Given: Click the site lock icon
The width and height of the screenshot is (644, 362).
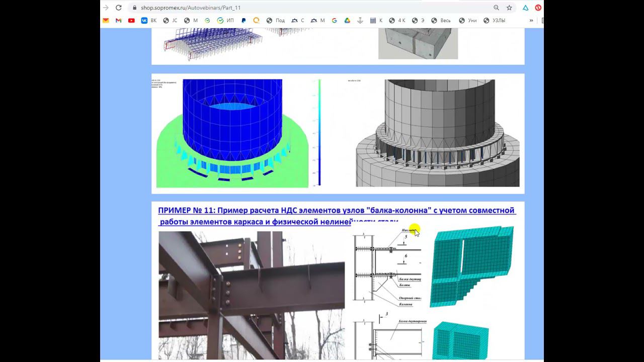Looking at the screenshot, I should 135,8.
